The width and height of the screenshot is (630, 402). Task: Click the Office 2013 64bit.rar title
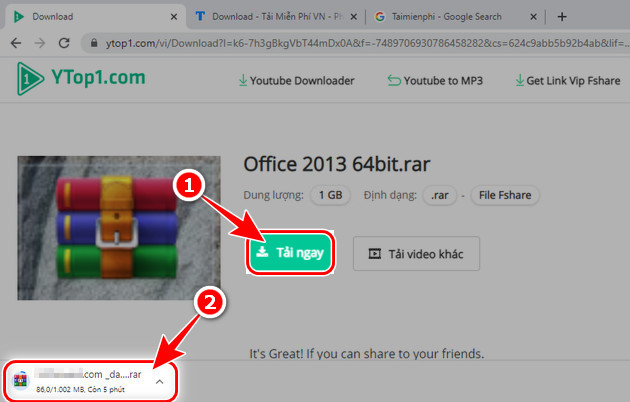pos(337,164)
